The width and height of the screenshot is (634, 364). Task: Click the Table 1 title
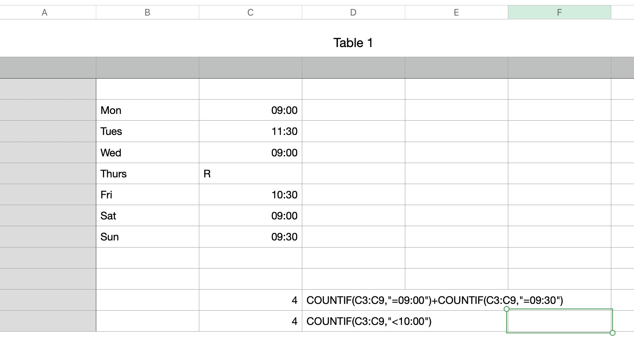353,43
